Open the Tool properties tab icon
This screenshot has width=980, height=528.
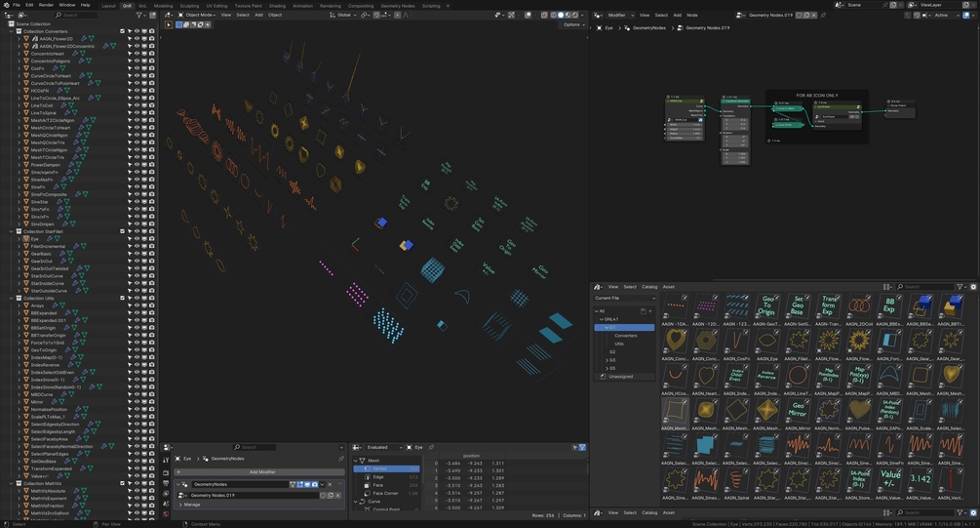click(x=166, y=459)
